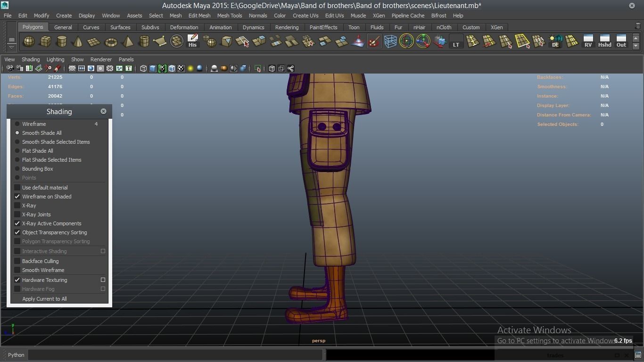Open the Normals menu
This screenshot has height=362, width=644.
pos(258,16)
